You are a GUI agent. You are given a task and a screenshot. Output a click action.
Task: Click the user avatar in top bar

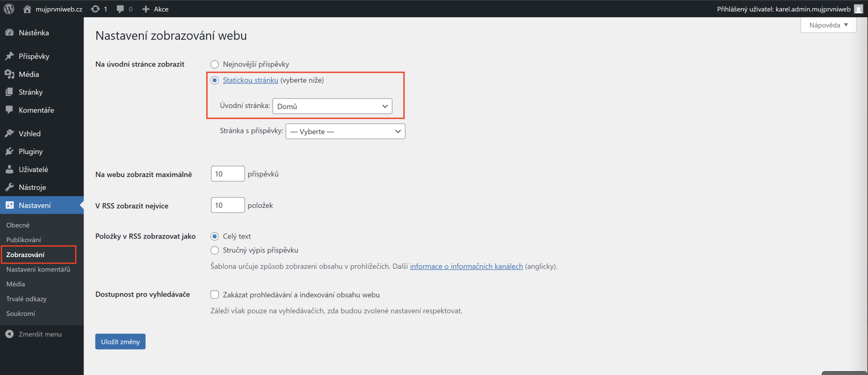859,9
